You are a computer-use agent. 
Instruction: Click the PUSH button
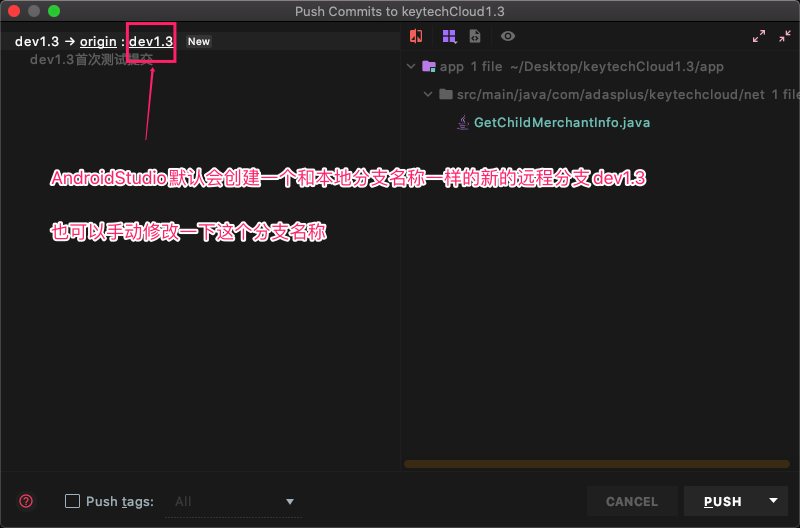pos(722,501)
